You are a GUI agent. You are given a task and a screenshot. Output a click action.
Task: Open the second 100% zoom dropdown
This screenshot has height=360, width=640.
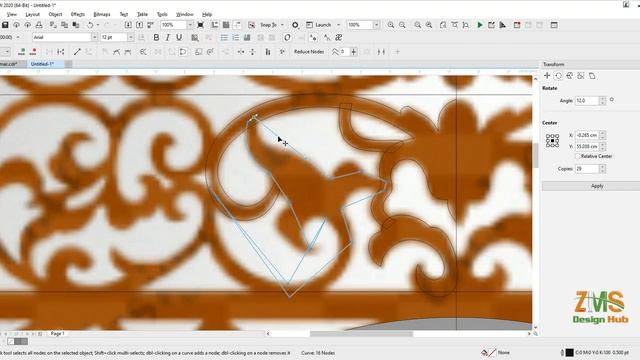pyautogui.click(x=376, y=25)
